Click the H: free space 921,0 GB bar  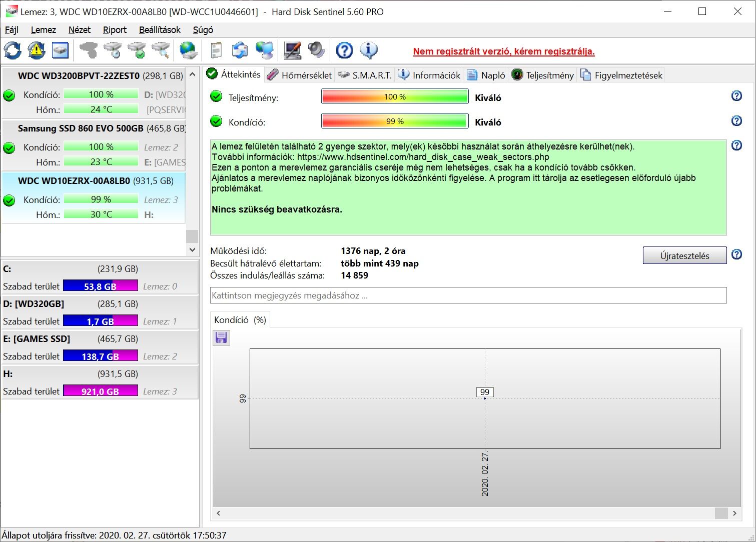coord(101,391)
